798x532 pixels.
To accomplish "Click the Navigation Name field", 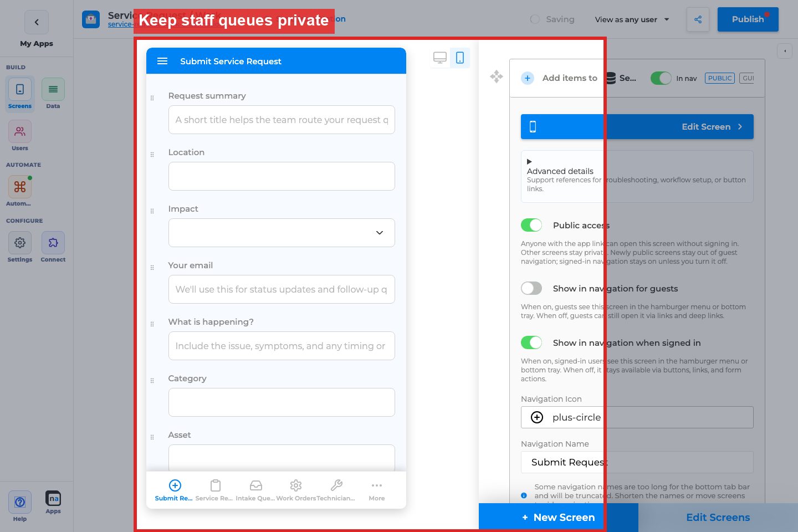I will click(x=637, y=462).
